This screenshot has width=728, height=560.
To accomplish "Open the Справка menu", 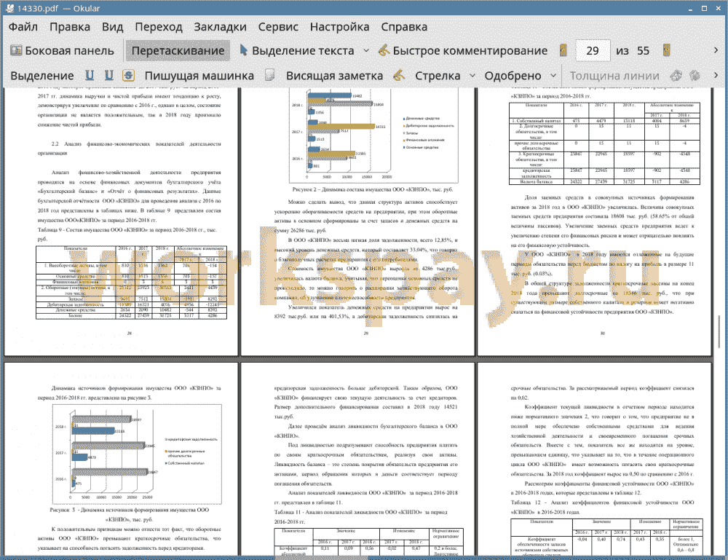I will point(404,27).
